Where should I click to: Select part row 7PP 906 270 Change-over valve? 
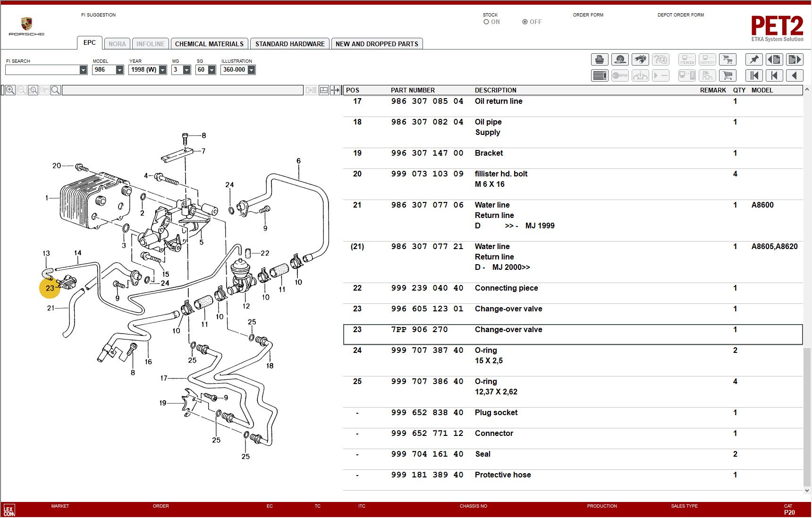click(573, 334)
